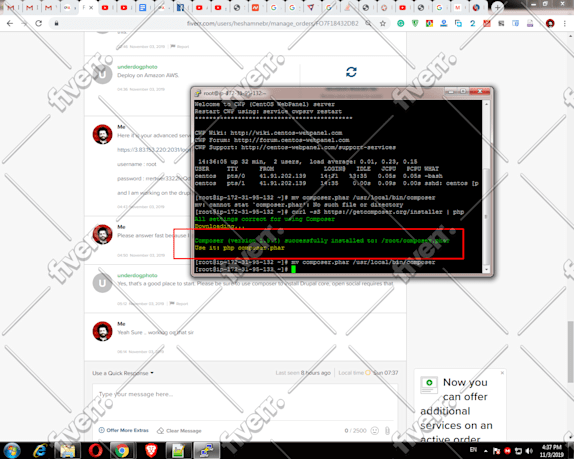Screen dimensions: 574x459
Task: Expand Use a Quick Response dropdown
Action: [123, 373]
